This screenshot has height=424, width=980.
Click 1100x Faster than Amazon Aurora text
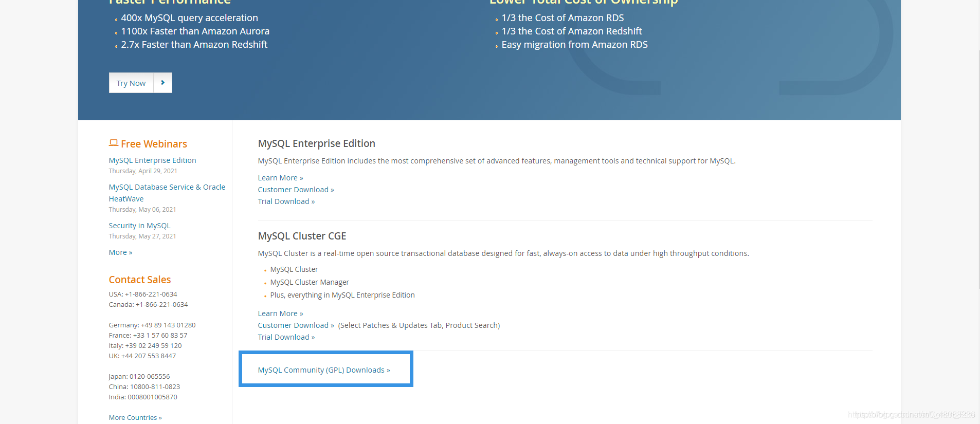(x=195, y=31)
